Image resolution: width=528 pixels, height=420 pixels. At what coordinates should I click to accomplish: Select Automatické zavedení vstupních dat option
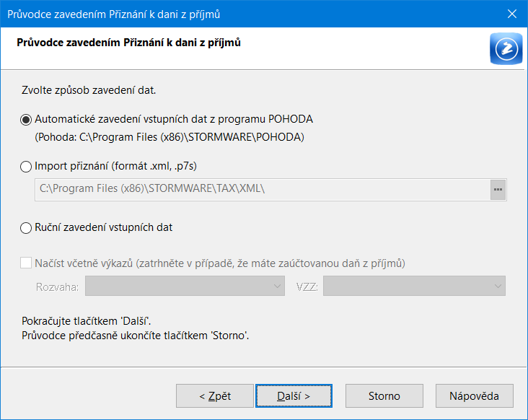click(x=26, y=120)
